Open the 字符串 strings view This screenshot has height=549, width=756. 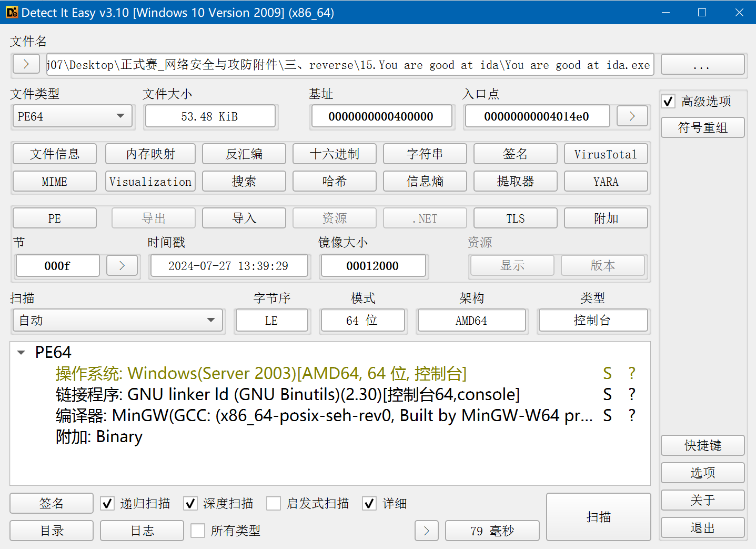click(x=425, y=154)
